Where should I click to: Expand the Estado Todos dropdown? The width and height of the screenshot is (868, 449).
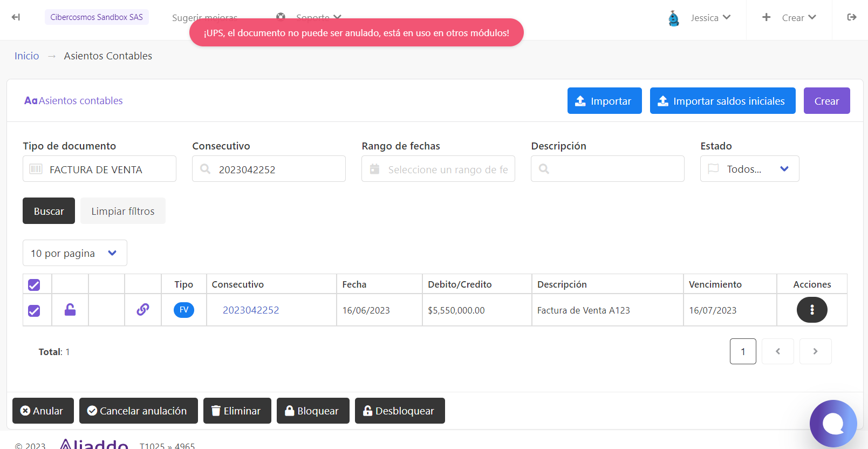pos(749,169)
